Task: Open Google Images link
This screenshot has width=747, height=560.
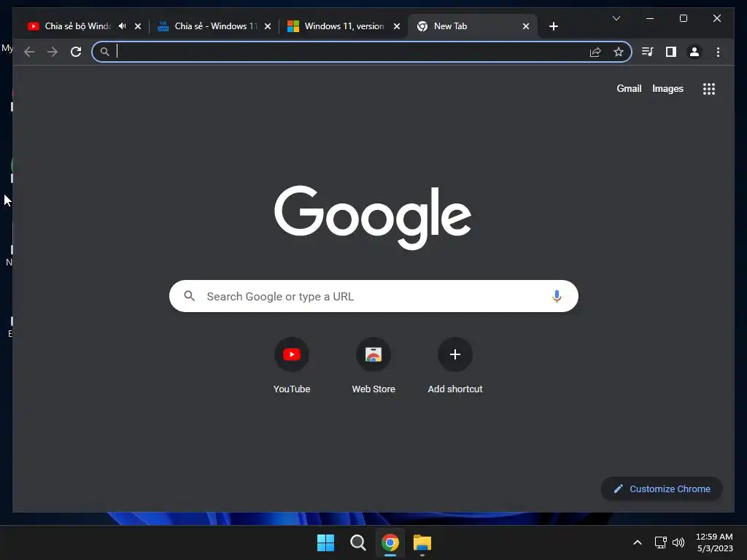Action: tap(667, 88)
